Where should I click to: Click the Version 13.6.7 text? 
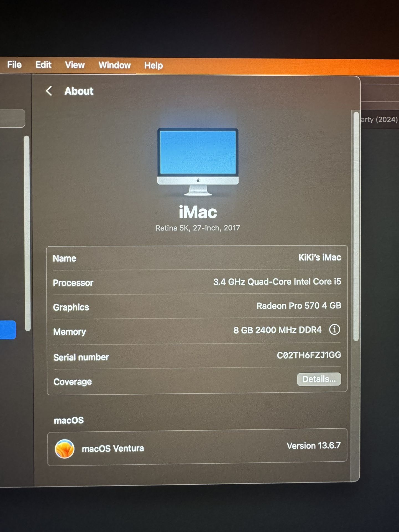(314, 446)
